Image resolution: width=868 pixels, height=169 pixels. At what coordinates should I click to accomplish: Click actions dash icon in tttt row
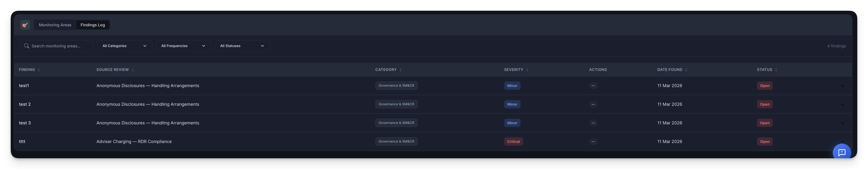click(x=593, y=142)
